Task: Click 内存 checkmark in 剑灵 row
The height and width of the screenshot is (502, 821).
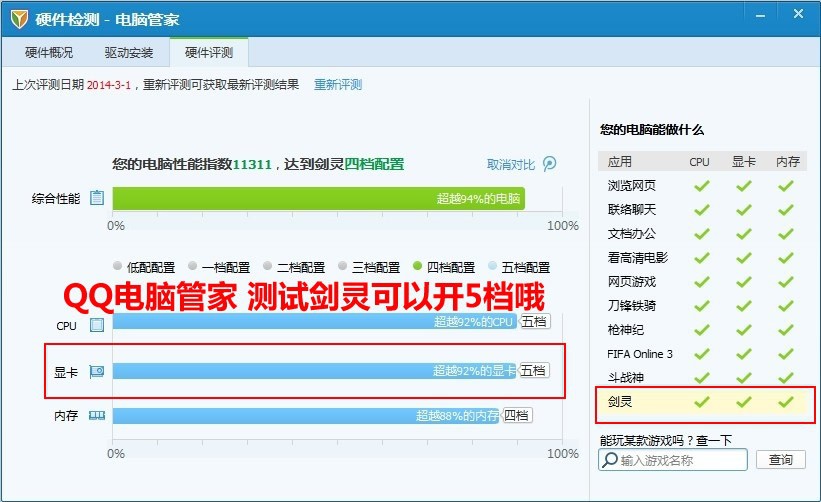Action: [785, 401]
